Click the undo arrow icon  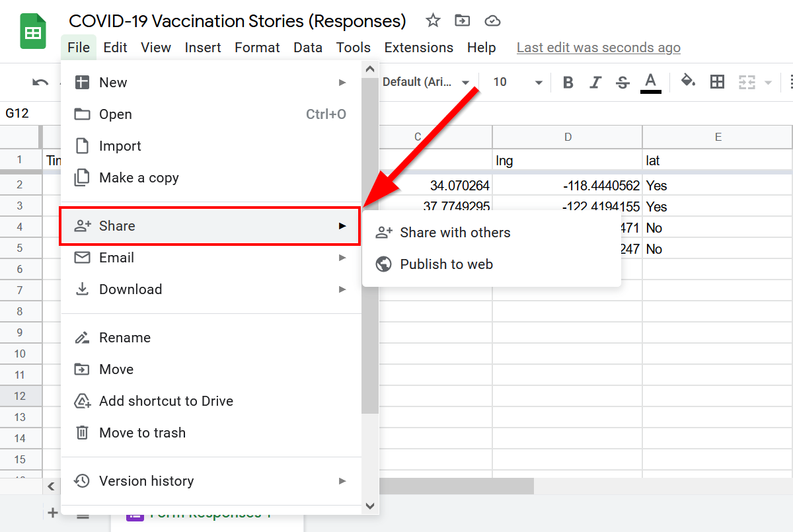(40, 83)
